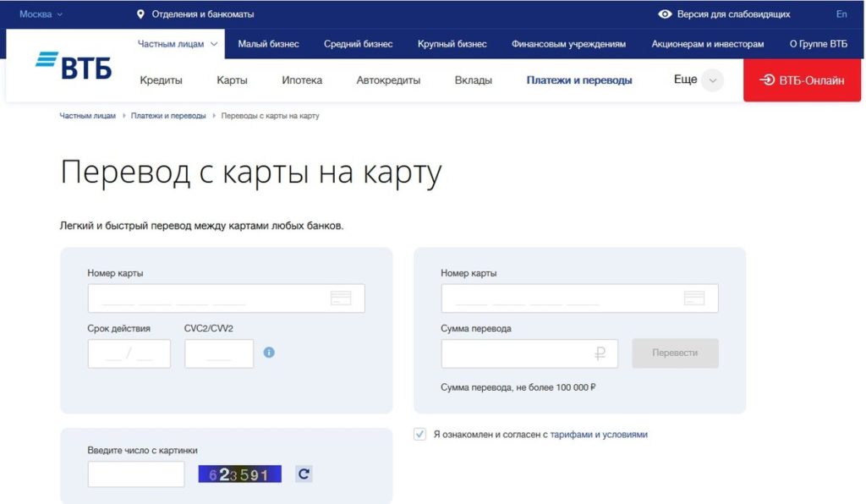Screen dimensions: 866x504
Task: Click the heading Перевод с карты на карту
Action: pos(251,172)
